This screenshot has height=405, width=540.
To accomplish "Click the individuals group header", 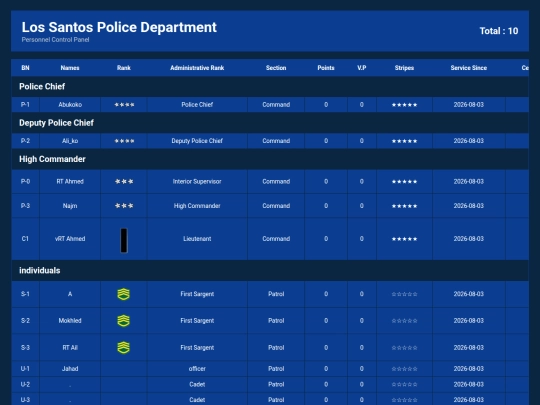I will click(x=270, y=270).
